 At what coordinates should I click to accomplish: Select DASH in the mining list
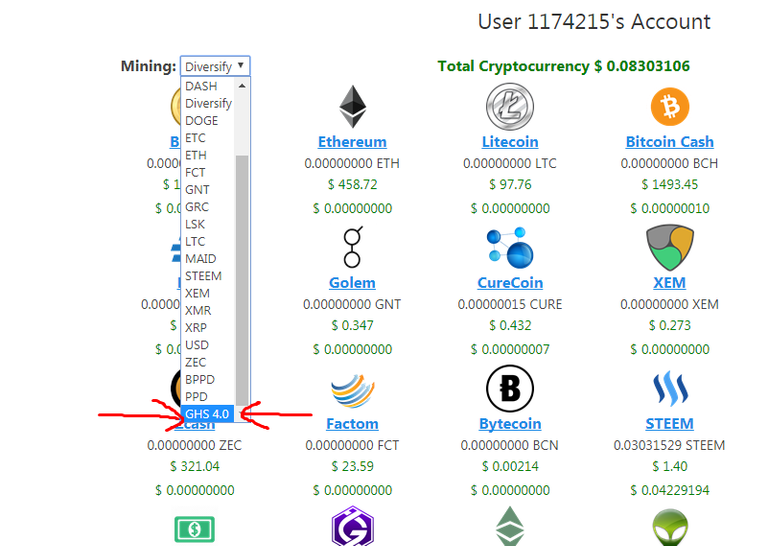pyautogui.click(x=208, y=86)
